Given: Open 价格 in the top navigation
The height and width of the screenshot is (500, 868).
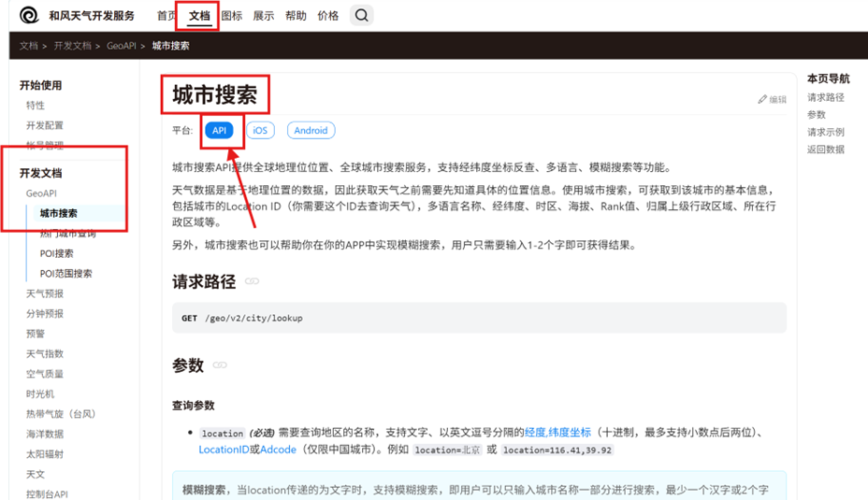Looking at the screenshot, I should coord(327,16).
